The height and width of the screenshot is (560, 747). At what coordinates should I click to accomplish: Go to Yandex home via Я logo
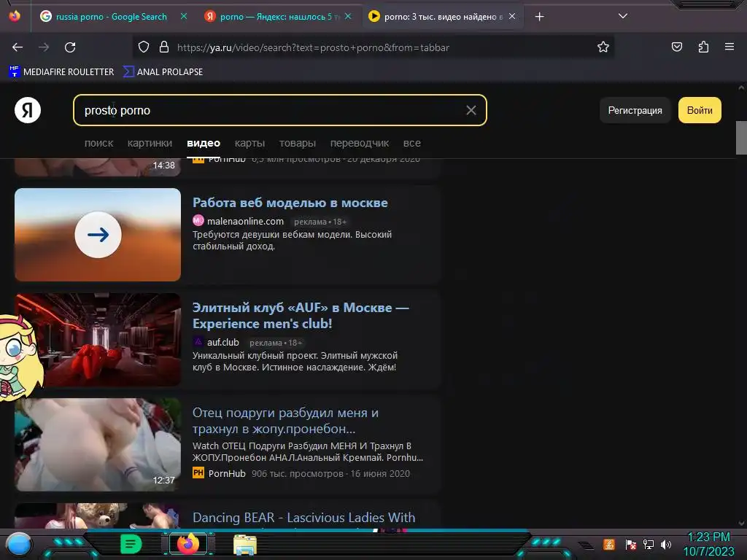coord(28,111)
